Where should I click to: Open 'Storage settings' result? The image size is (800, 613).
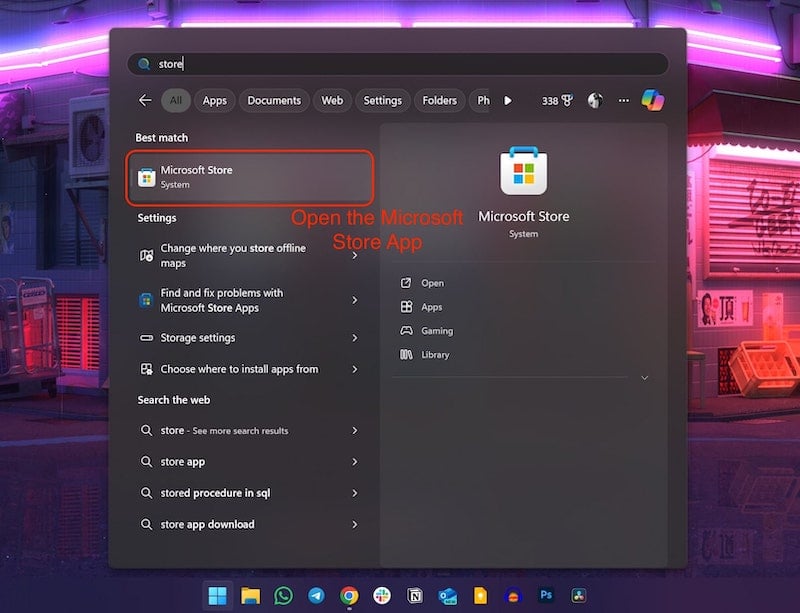coord(250,338)
